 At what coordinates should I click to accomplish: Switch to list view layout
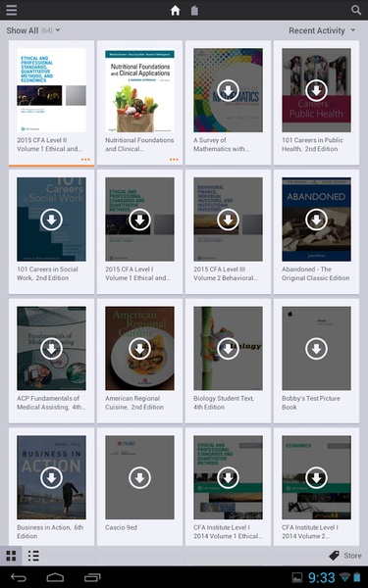pyautogui.click(x=33, y=556)
